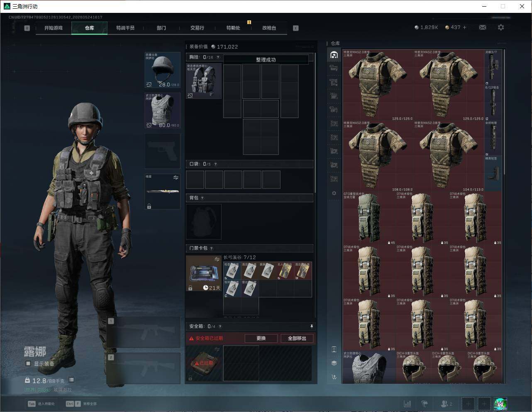The image size is (532, 412).
Task: Open the weight details list icon
Action: pos(71,380)
